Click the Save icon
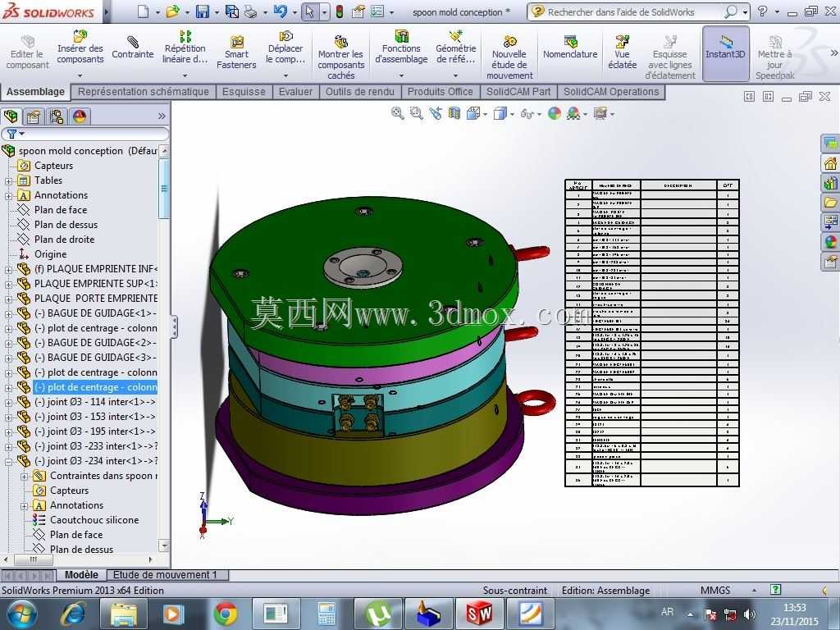The height and width of the screenshot is (630, 840). click(202, 11)
